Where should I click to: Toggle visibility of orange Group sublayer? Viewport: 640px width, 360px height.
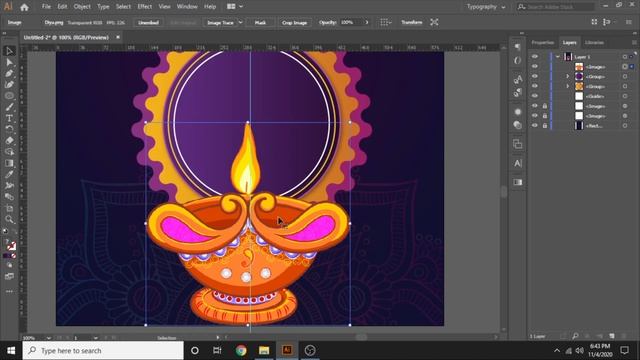(x=535, y=86)
